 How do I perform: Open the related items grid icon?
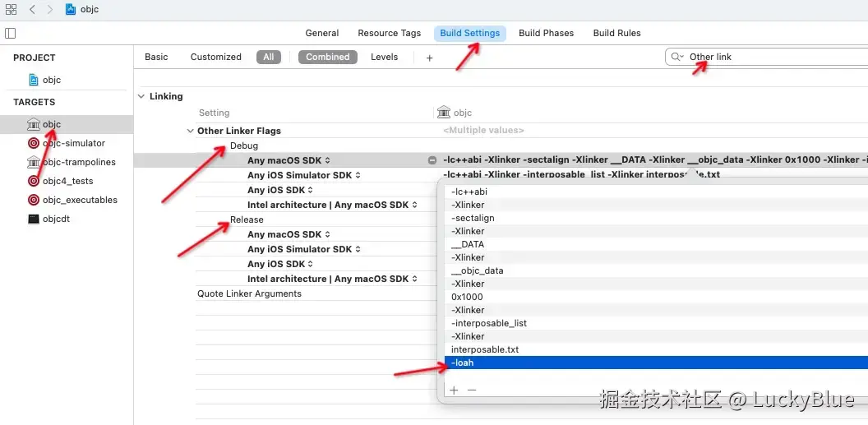click(11, 9)
